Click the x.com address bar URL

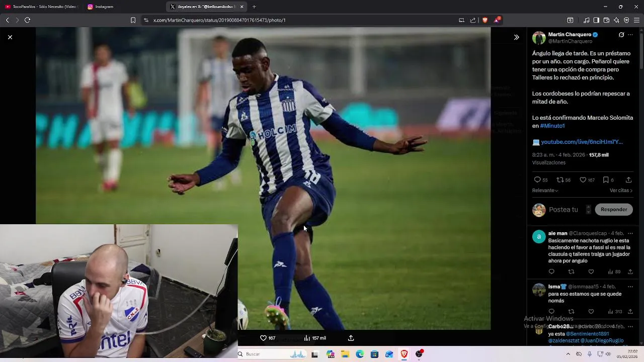(x=219, y=20)
